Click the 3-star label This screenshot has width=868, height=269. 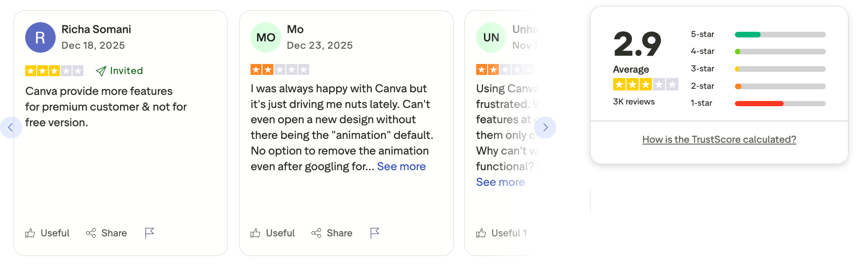pos(702,69)
